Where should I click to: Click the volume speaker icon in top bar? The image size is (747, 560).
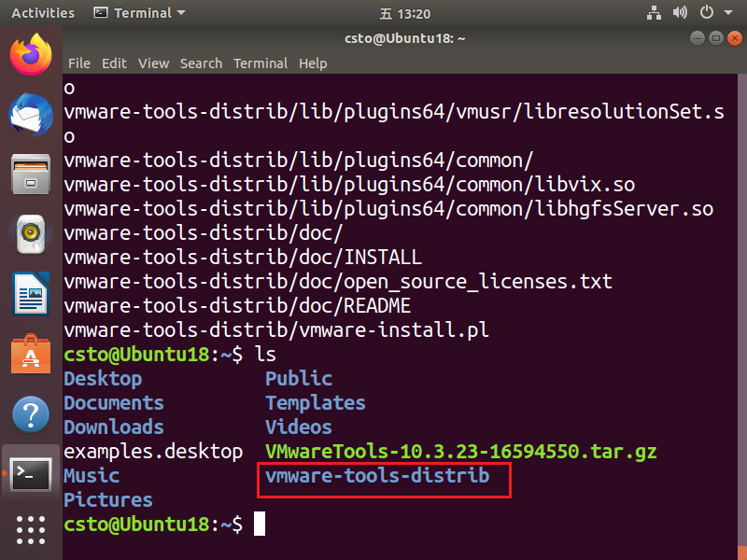[680, 13]
